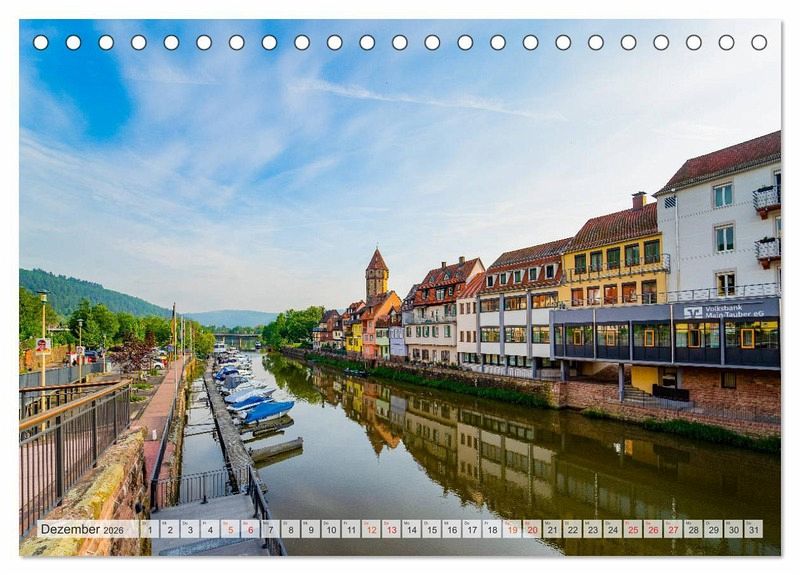This screenshot has width=800, height=575.
Task: Select day 18 in the calendar strip
Action: pos(492,529)
